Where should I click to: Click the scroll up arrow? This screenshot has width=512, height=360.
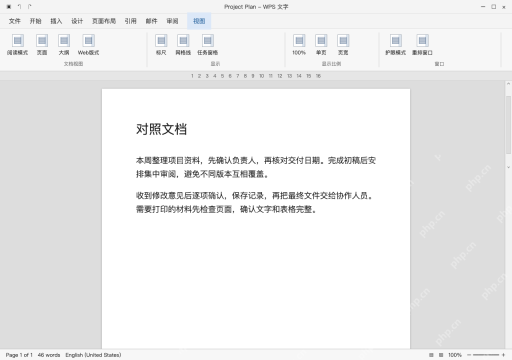tap(508, 84)
